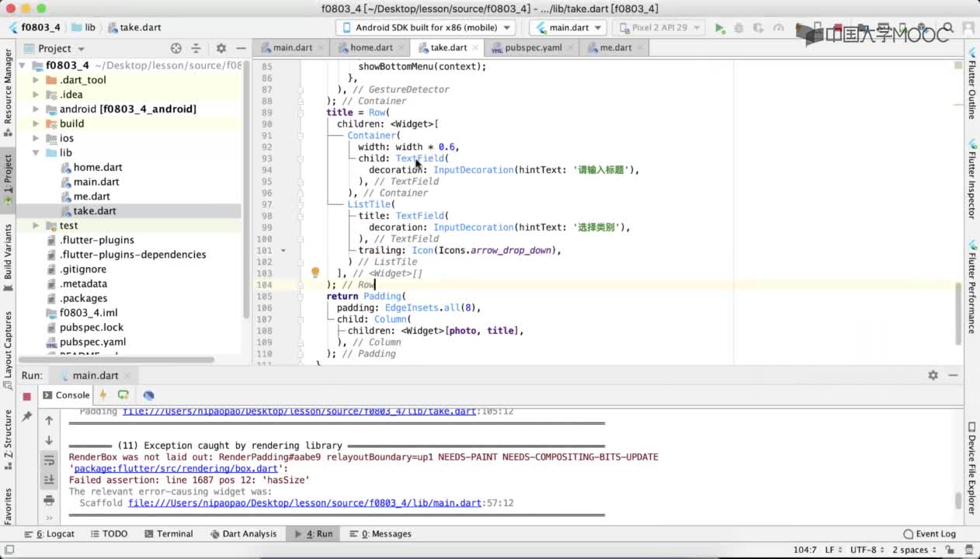
Task: Expand the .idea folder
Action: point(36,95)
